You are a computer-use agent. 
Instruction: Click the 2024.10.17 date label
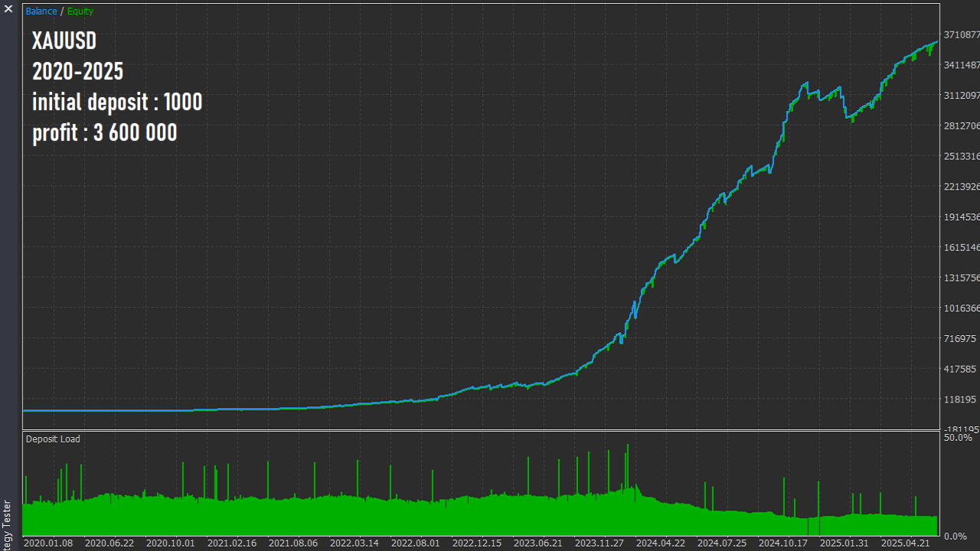pos(783,543)
